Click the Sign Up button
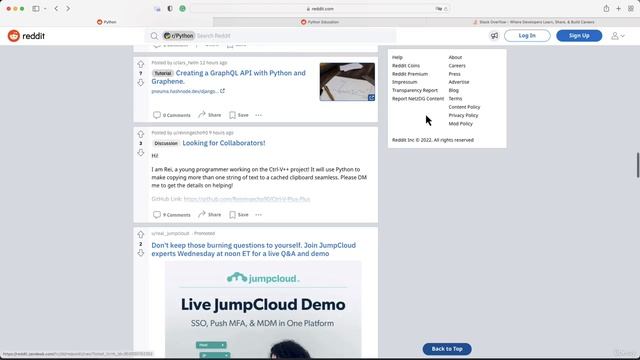The height and width of the screenshot is (360, 640). click(579, 36)
